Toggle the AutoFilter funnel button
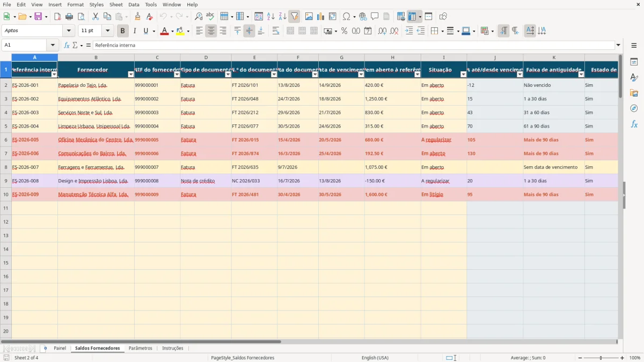Image resolution: width=644 pixels, height=362 pixels. (x=295, y=17)
